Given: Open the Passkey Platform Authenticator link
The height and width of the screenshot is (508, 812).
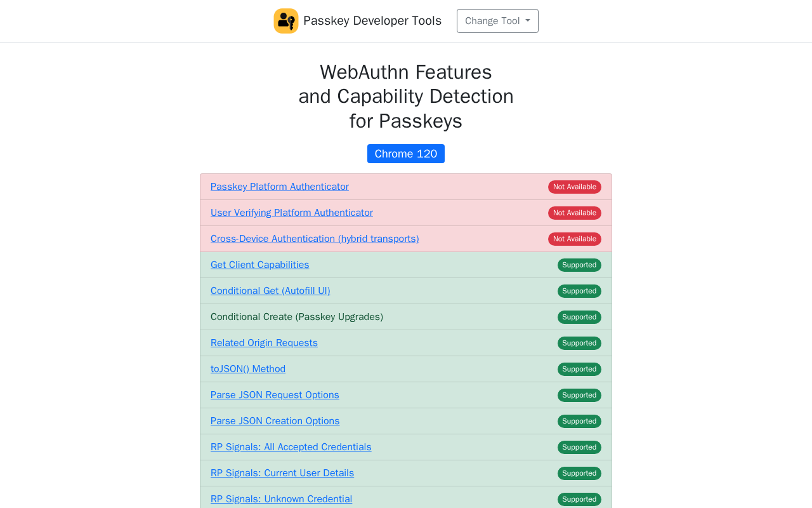Looking at the screenshot, I should pyautogui.click(x=280, y=187).
